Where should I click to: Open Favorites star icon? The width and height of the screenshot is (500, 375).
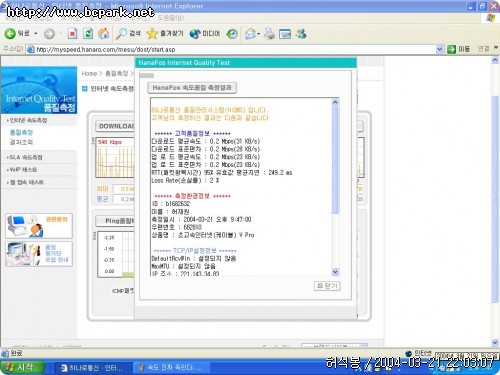pyautogui.click(x=165, y=33)
